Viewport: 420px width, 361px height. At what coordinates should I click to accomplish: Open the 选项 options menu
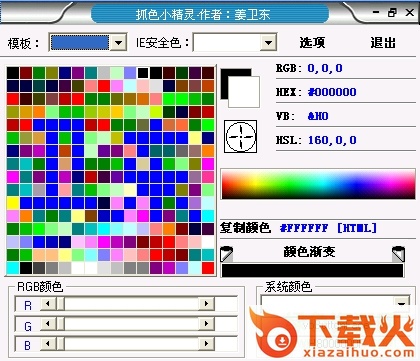pos(312,43)
